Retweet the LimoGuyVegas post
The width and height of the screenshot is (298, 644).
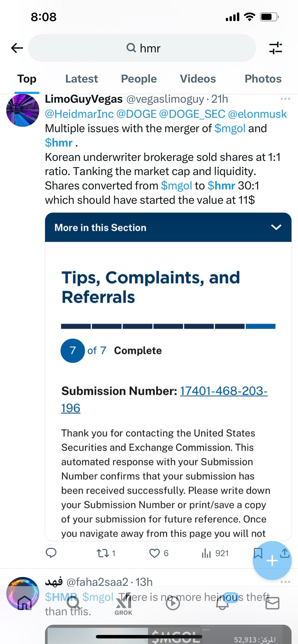[x=106, y=553]
